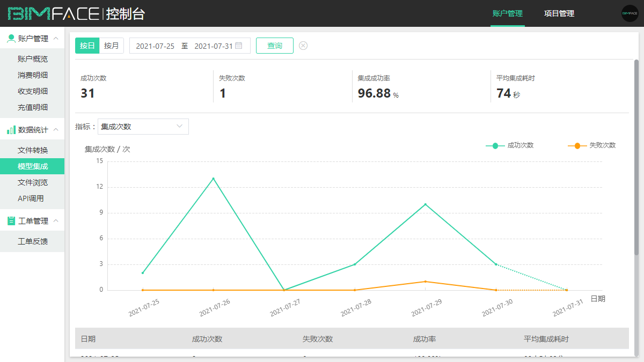Select 文件转换 in the sidebar
Screen dimensions: 644x362
pos(33,150)
